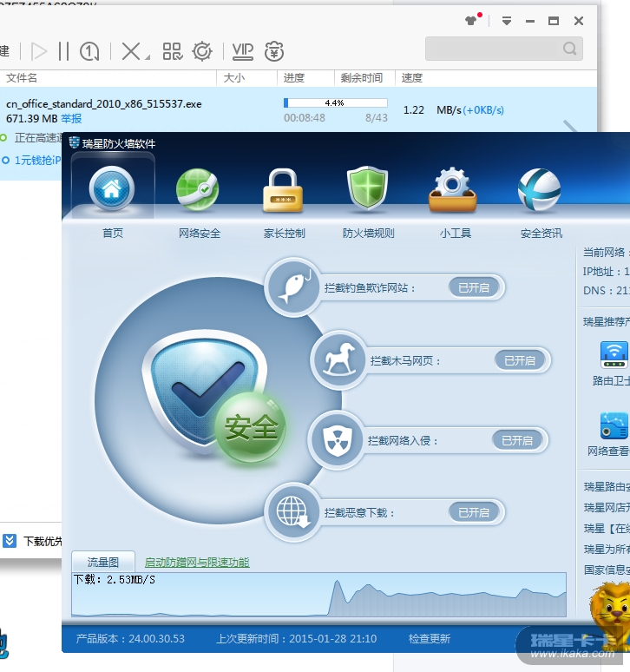Open the 网络安全 network security tab
The height and width of the screenshot is (672, 630).
tap(199, 201)
